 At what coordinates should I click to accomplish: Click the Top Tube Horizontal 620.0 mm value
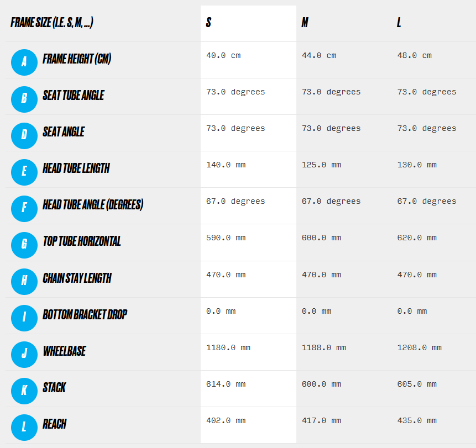coord(417,238)
